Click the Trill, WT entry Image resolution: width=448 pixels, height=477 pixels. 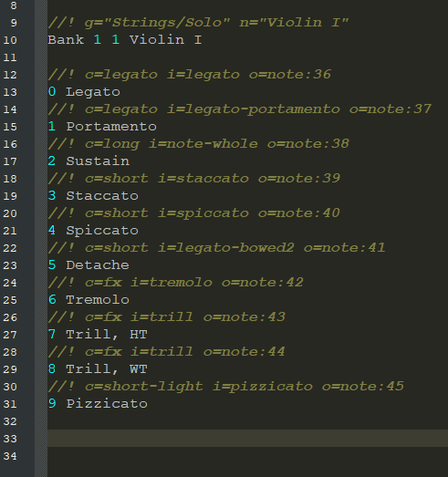tap(107, 369)
